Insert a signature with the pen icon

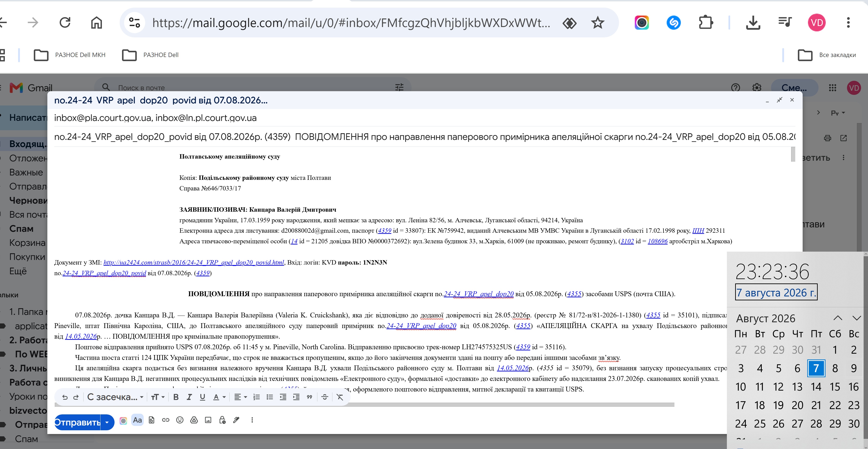[236, 420]
